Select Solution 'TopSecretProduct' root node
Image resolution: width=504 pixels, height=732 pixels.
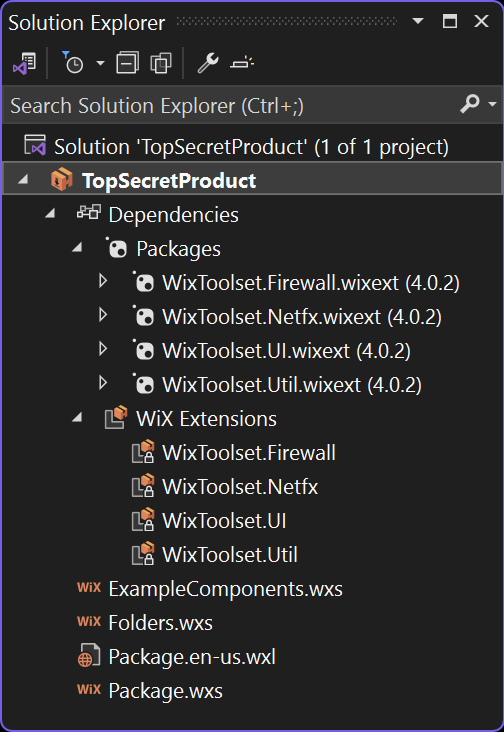(252, 147)
